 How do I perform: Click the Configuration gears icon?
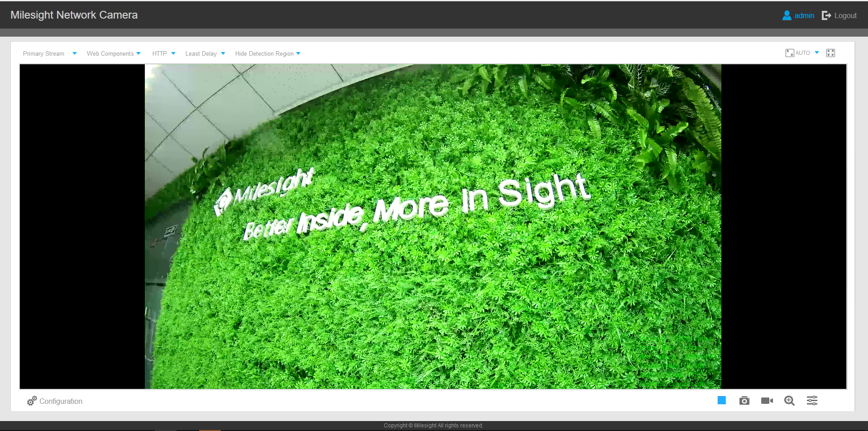tap(32, 401)
